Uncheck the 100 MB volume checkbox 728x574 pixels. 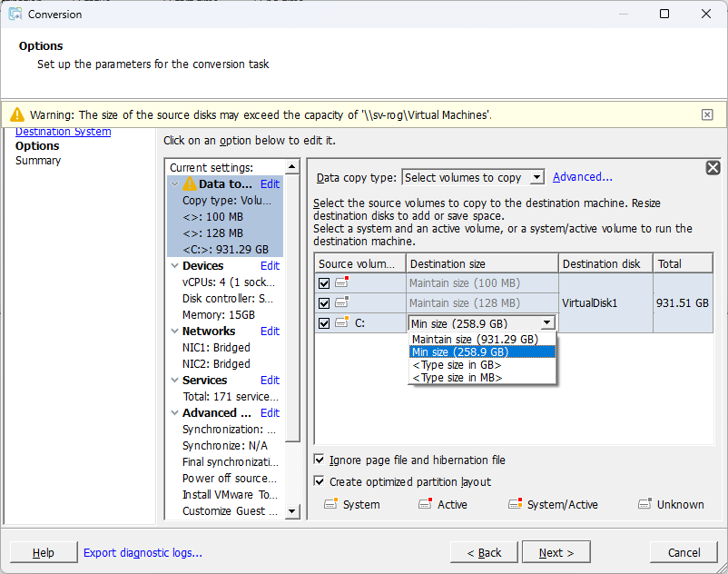point(324,283)
